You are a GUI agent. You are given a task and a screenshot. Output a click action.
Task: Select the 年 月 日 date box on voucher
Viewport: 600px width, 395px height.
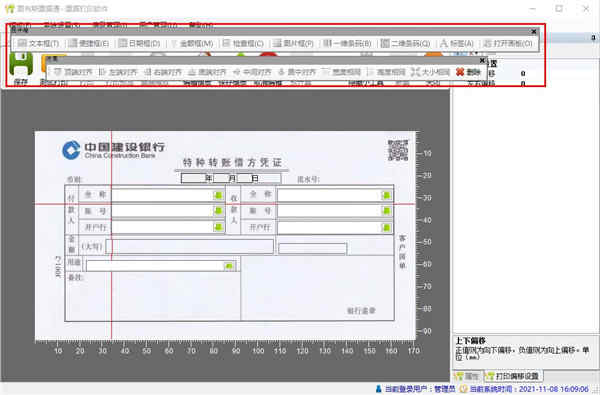[x=231, y=178]
